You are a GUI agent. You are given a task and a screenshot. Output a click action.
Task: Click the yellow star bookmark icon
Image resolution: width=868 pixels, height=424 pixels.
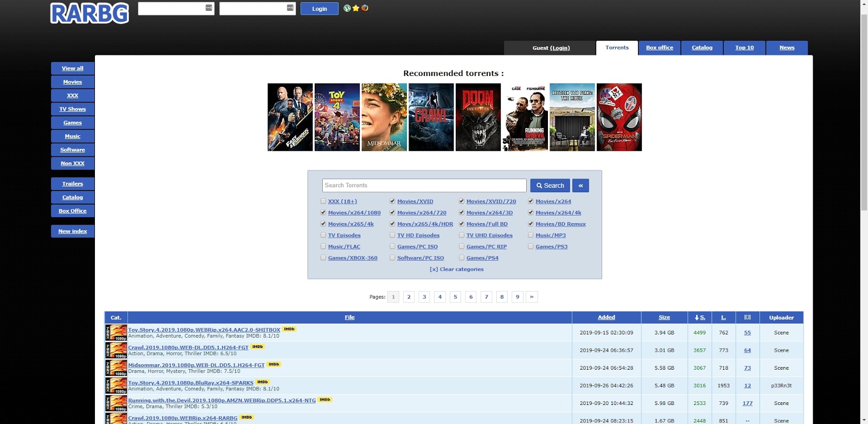(356, 8)
